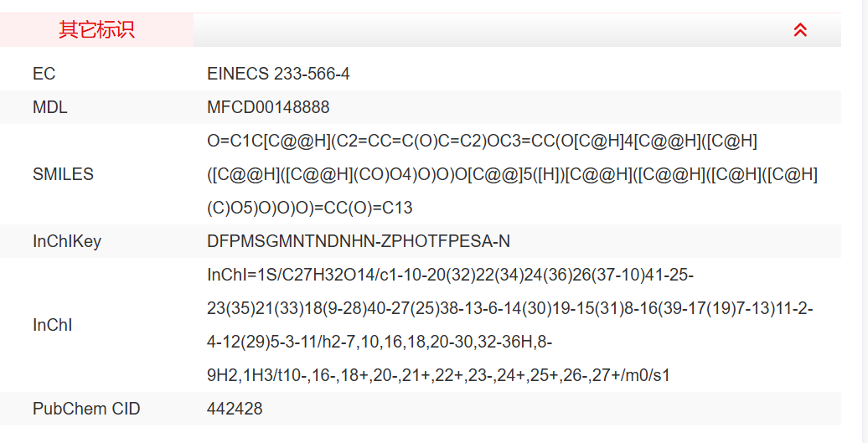Click the EINECS 233-566-4 value
Screen dimensions: 868x443
point(278,74)
